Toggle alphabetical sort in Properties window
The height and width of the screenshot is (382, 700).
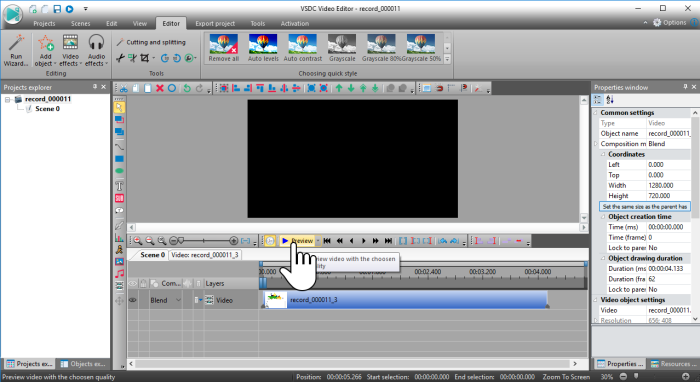610,100
